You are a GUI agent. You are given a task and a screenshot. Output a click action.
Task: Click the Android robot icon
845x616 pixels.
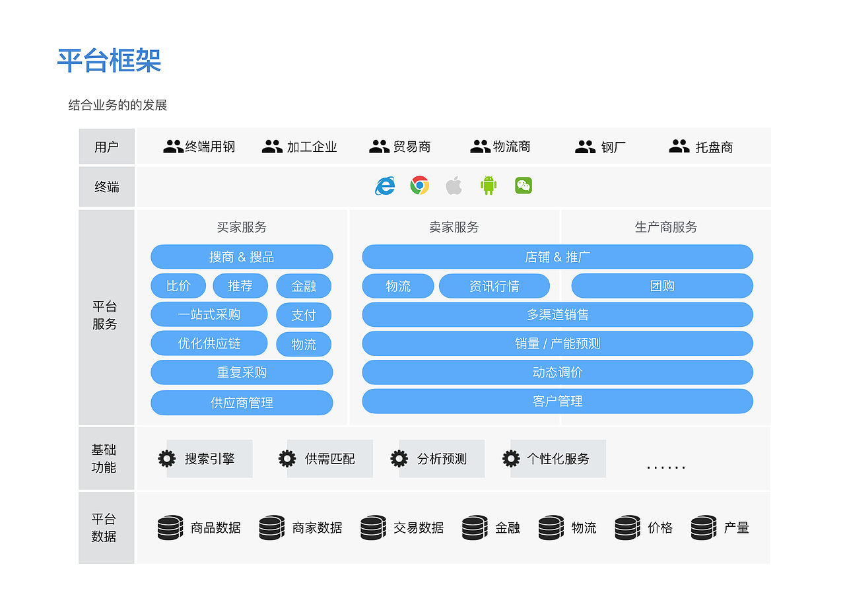489,186
